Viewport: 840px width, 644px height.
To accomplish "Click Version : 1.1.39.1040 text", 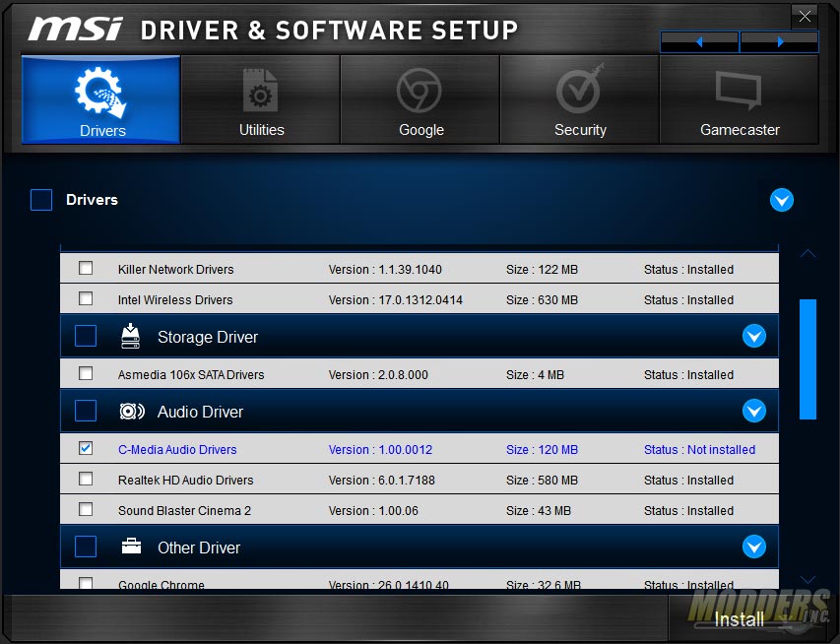I will click(x=385, y=270).
